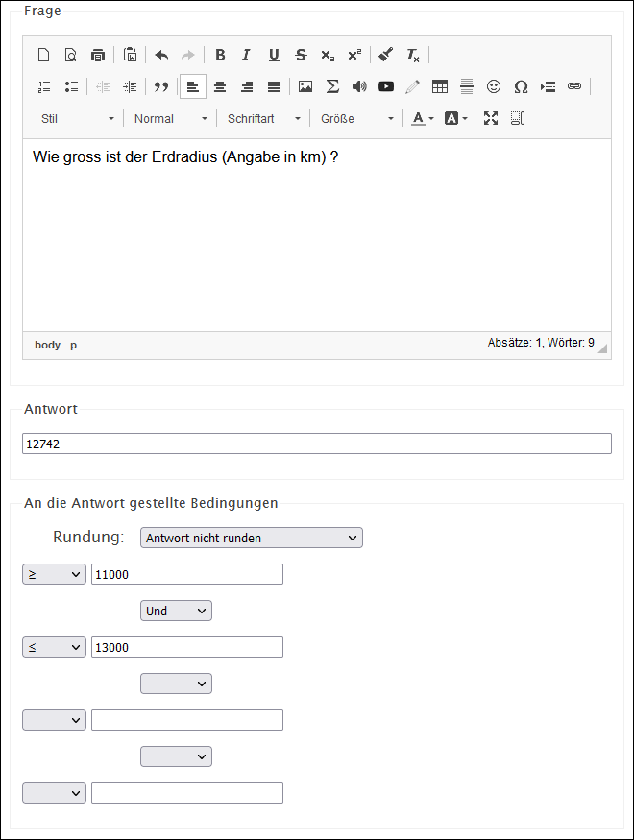The width and height of the screenshot is (634, 840).
Task: Insert image using the picture icon
Action: point(305,86)
